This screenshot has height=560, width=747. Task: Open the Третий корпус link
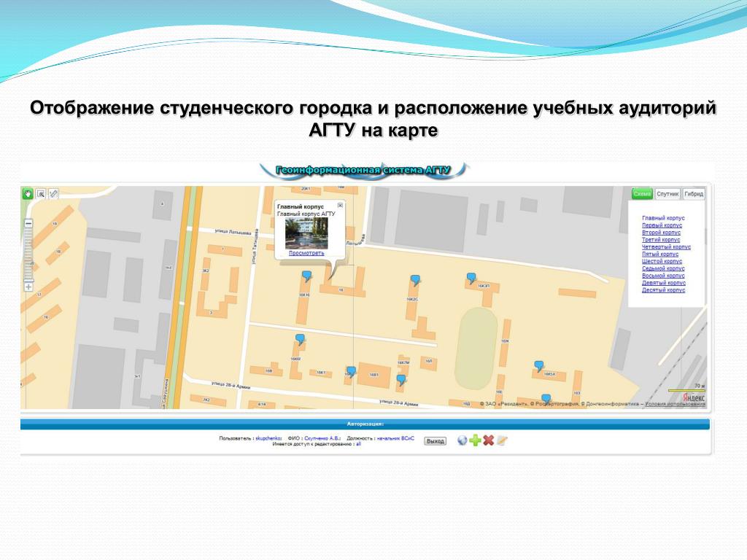point(661,239)
